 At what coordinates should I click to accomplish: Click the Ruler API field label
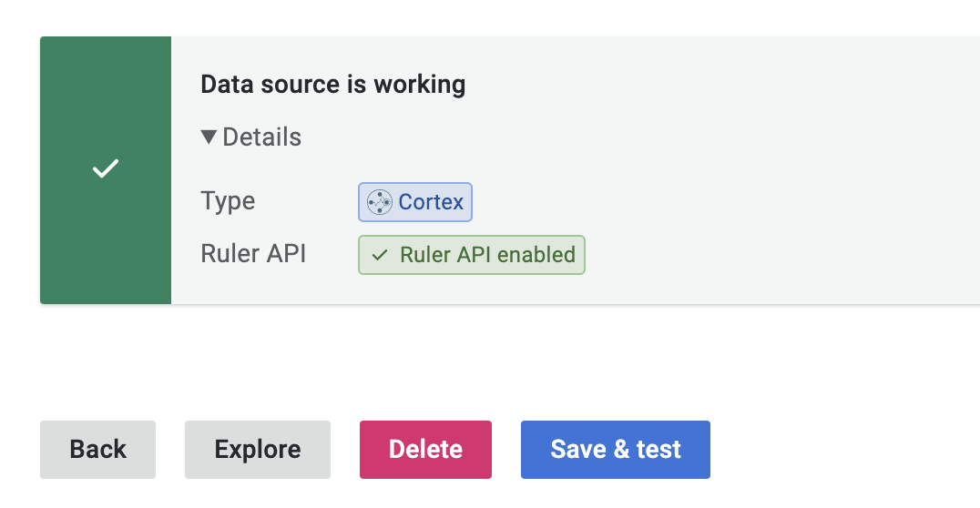click(253, 254)
